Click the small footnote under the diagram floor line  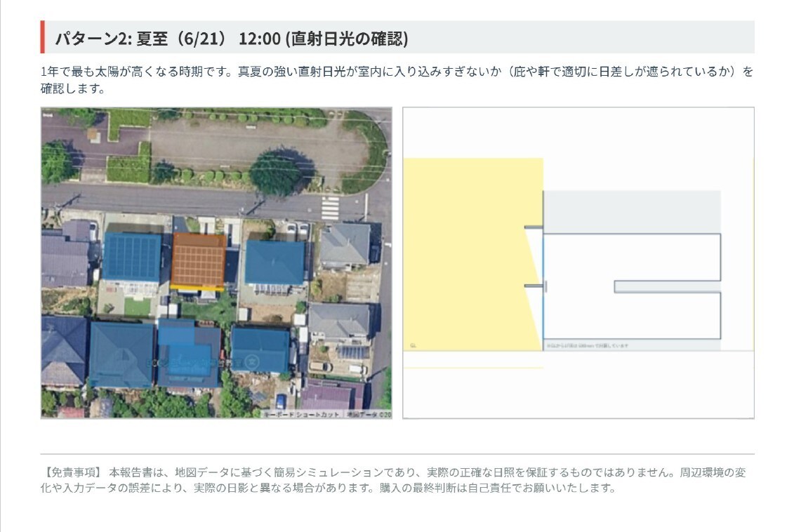(588, 346)
